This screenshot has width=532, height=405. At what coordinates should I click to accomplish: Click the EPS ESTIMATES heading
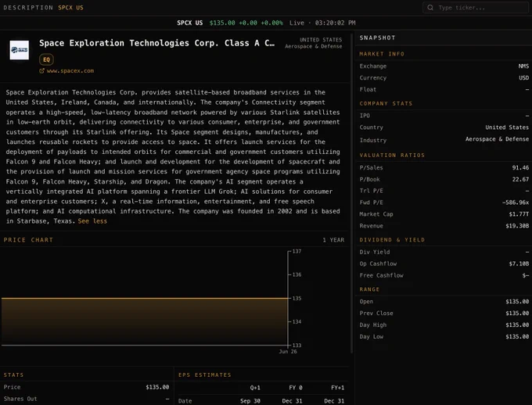click(205, 375)
